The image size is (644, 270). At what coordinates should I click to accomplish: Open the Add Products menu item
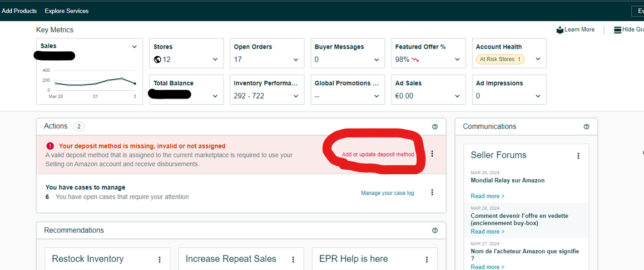pos(19,11)
